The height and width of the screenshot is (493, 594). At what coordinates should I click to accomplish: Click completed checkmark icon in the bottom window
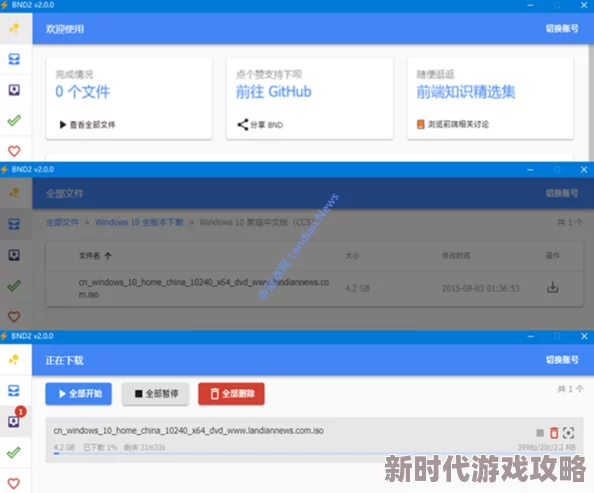coord(14,452)
